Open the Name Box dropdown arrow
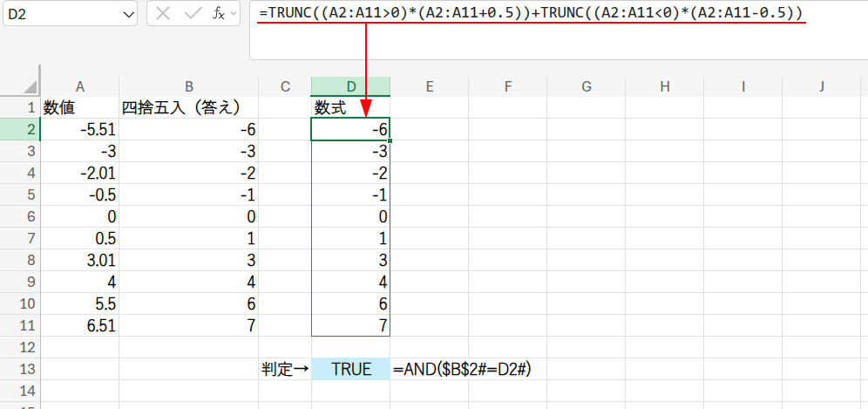The width and height of the screenshot is (868, 409). (128, 15)
